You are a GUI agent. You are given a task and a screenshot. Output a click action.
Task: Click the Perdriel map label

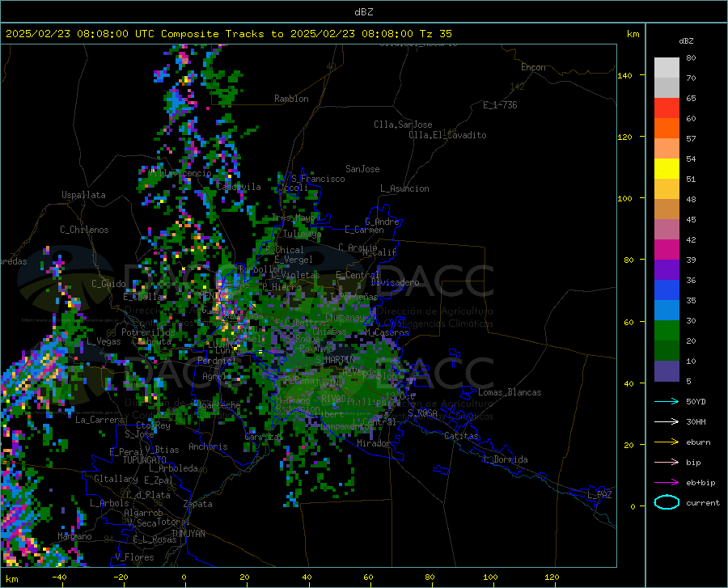tap(217, 360)
